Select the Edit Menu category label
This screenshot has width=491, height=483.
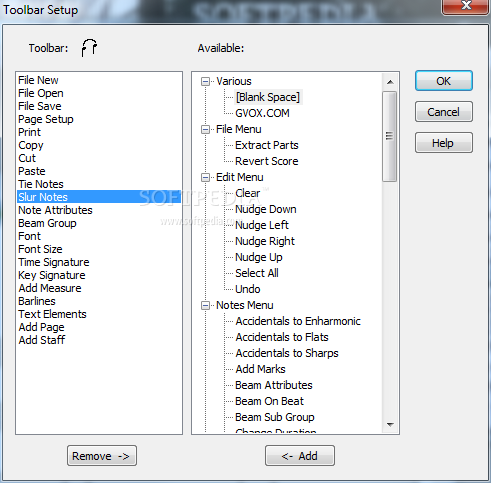click(240, 177)
